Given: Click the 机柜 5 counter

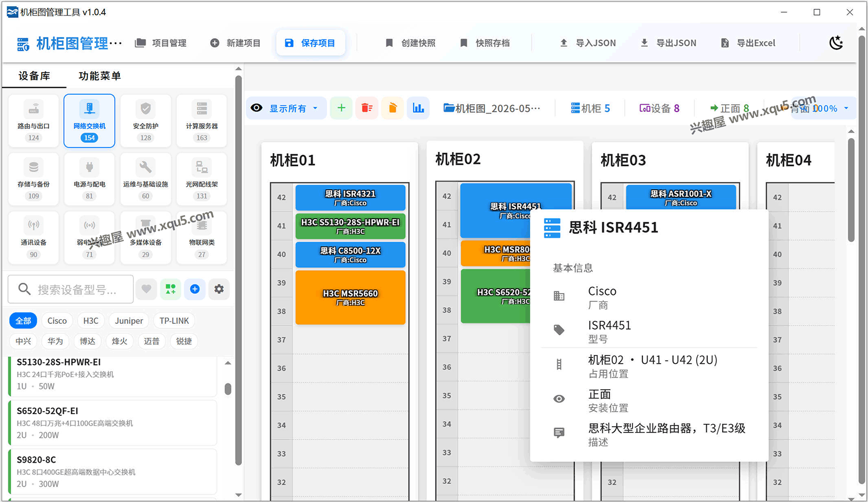Looking at the screenshot, I should pyautogui.click(x=590, y=108).
